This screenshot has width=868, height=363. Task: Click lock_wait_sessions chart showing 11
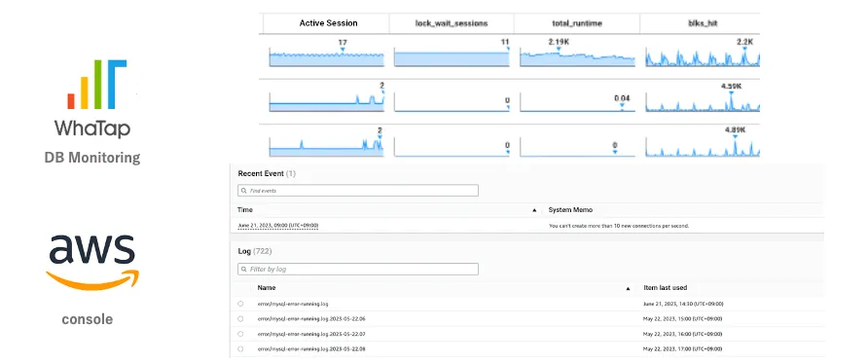(452, 57)
